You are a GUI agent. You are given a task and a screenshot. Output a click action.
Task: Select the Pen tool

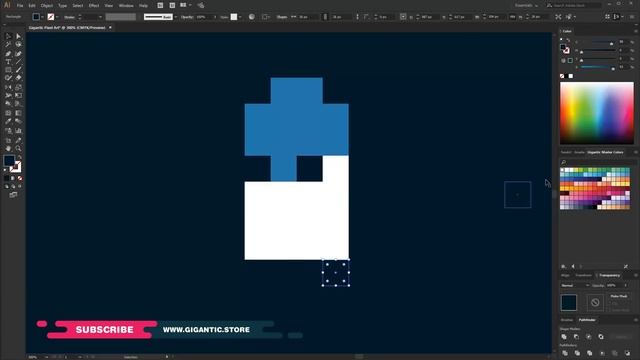point(8,53)
